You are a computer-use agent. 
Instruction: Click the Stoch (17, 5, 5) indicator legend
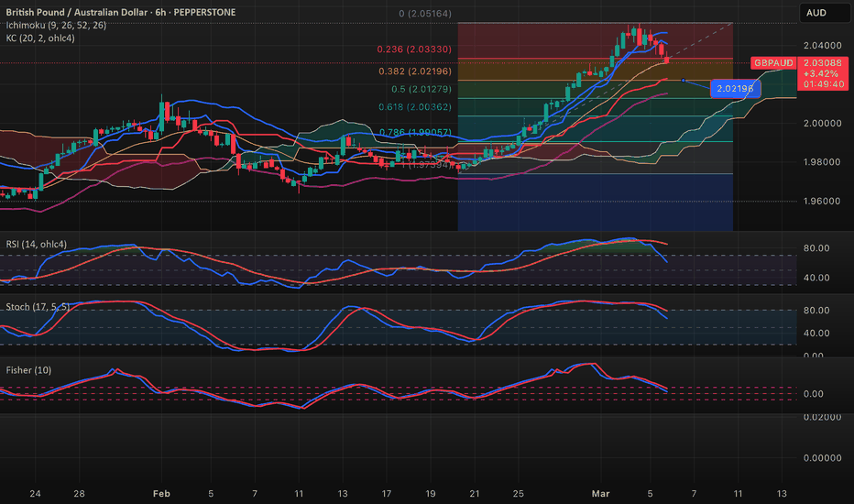38,307
